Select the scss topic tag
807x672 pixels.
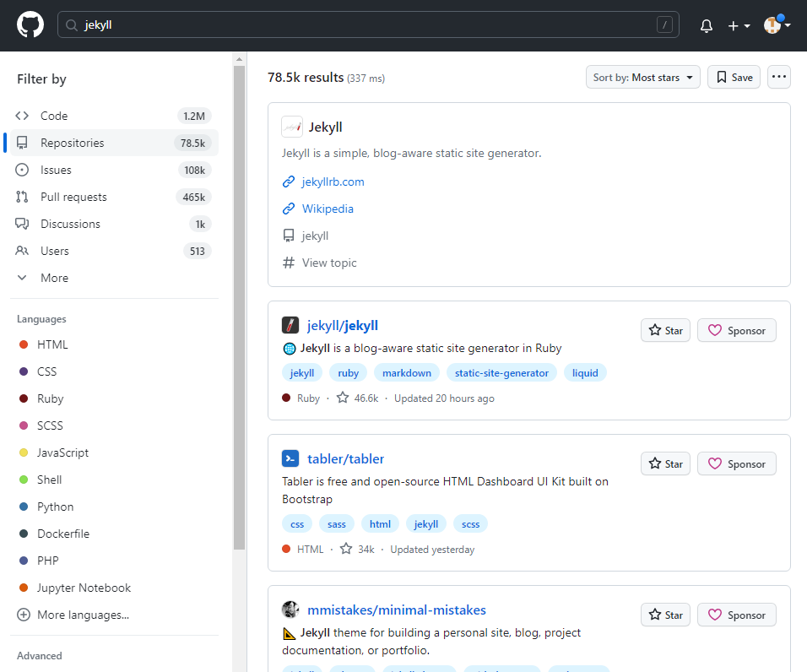point(470,524)
